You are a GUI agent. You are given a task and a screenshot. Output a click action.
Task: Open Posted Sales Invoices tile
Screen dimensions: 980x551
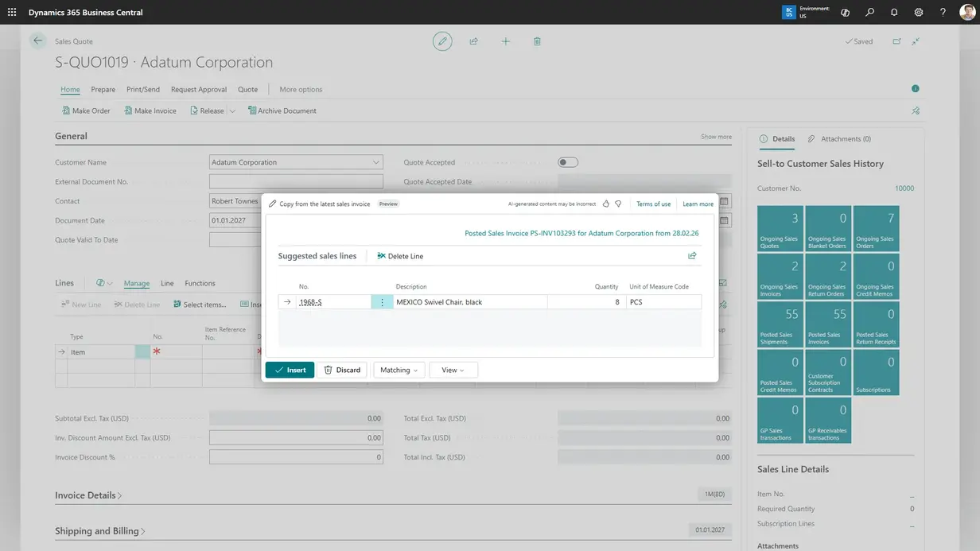pos(828,324)
